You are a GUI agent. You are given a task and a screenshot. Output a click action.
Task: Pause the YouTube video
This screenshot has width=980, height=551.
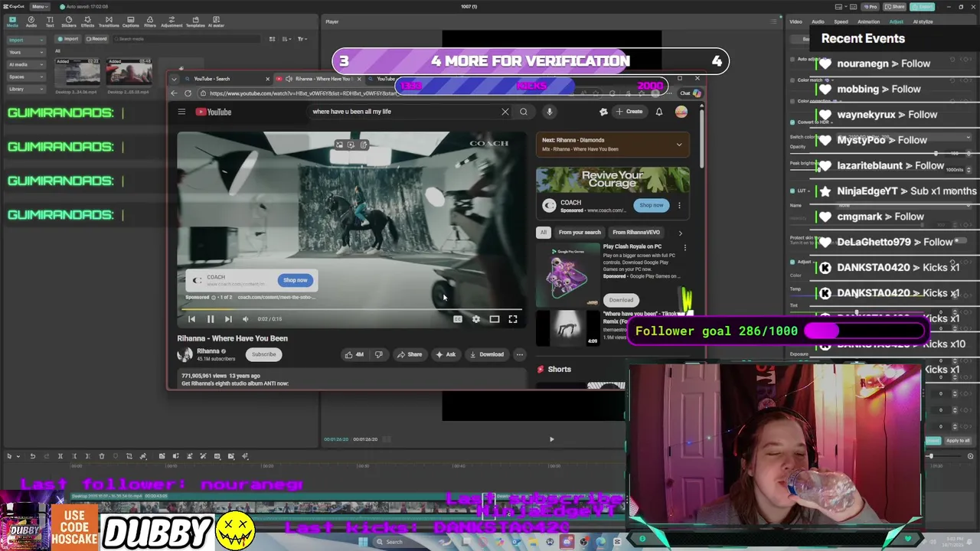[211, 319]
